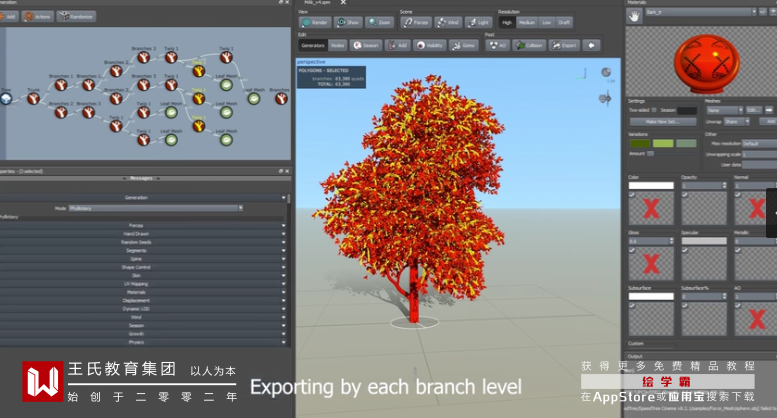Screen dimensions: 777x418
Task: Toggle the scene Wind button
Action: pos(448,22)
